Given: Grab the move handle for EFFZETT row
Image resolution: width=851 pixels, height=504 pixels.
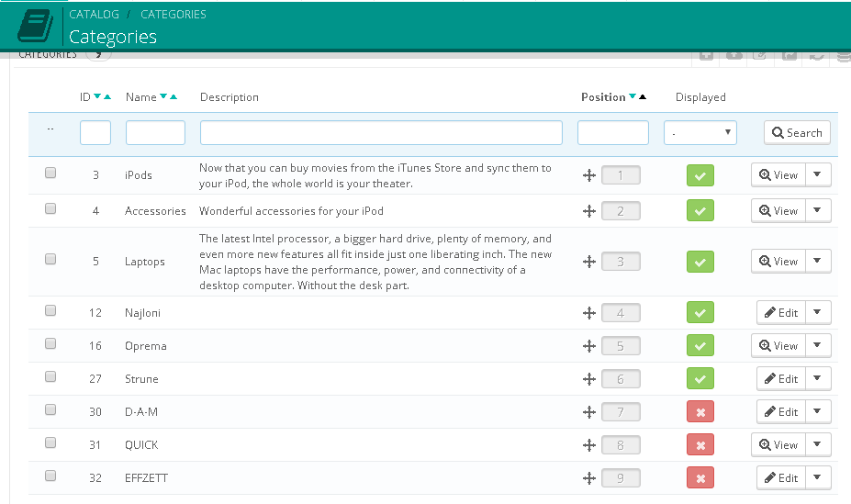Looking at the screenshot, I should (x=589, y=478).
